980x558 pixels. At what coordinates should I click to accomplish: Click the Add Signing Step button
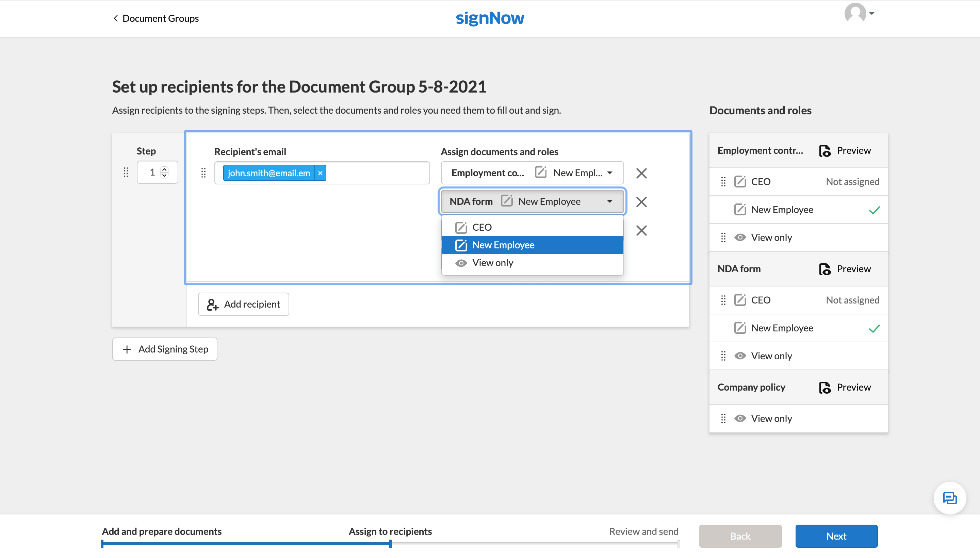pos(165,349)
